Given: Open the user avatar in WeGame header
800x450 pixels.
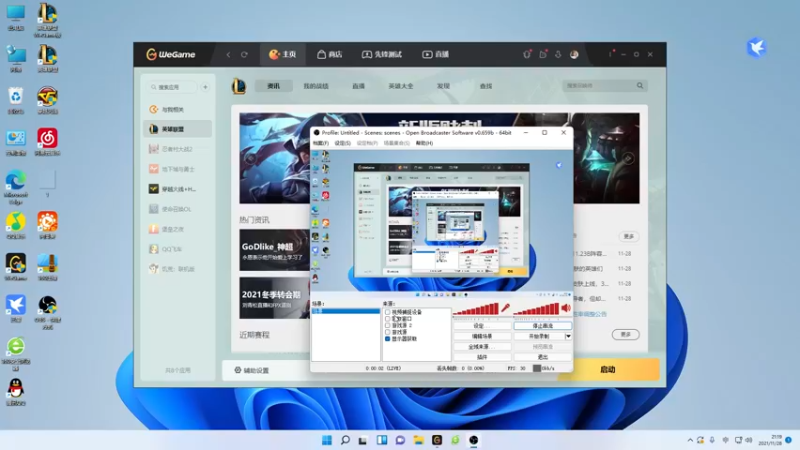Looking at the screenshot, I should [x=574, y=54].
